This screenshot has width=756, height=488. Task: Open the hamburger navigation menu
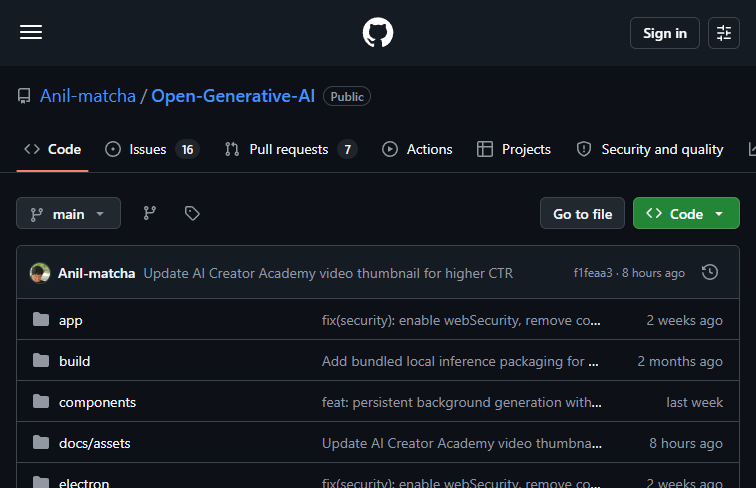click(31, 32)
